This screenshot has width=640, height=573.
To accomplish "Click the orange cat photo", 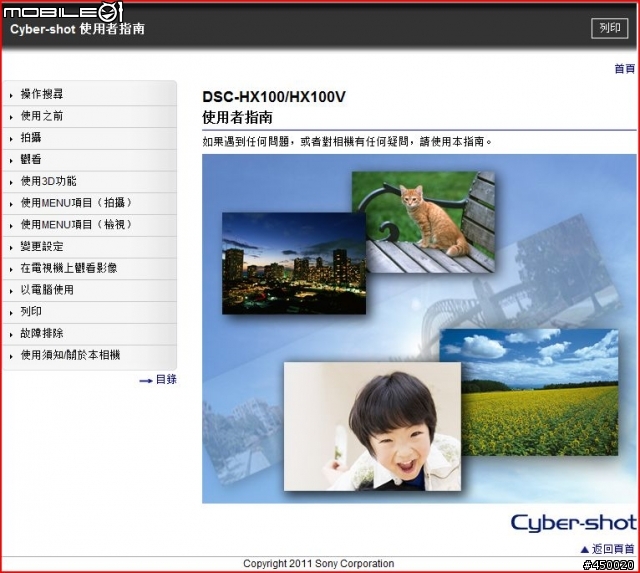I will pyautogui.click(x=423, y=222).
